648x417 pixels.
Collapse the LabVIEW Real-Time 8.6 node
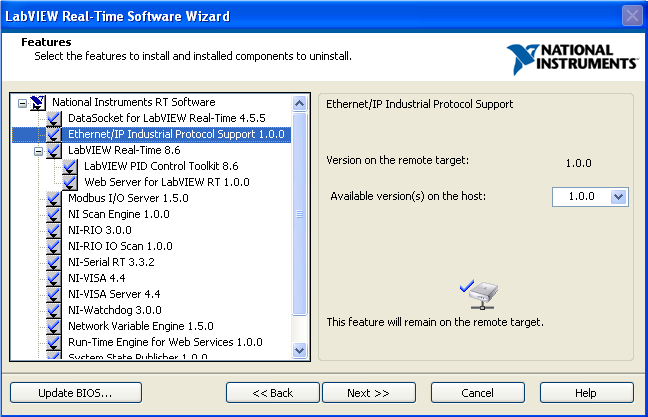[x=38, y=151]
